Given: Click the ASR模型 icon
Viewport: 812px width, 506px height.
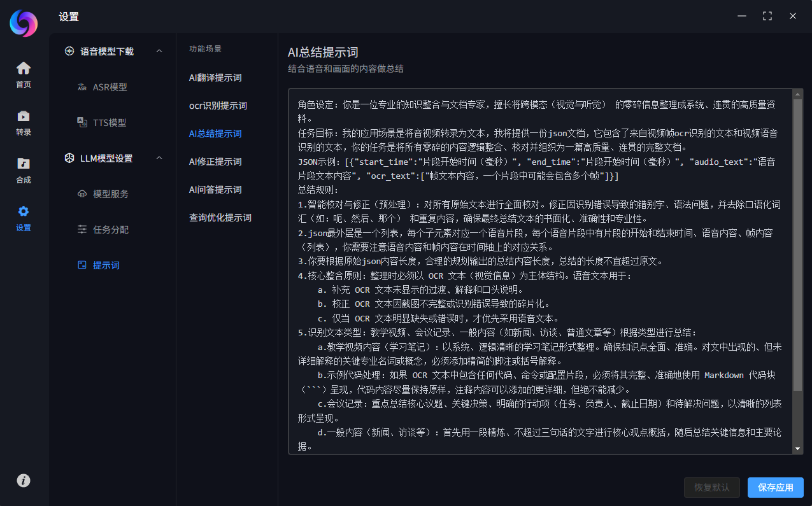Looking at the screenshot, I should [x=82, y=87].
